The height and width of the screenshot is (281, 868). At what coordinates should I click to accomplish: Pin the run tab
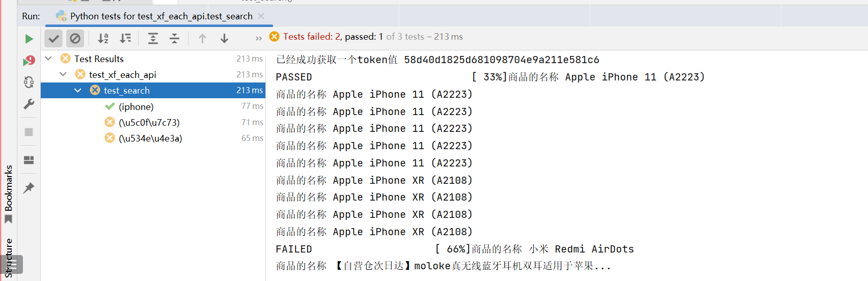(29, 188)
